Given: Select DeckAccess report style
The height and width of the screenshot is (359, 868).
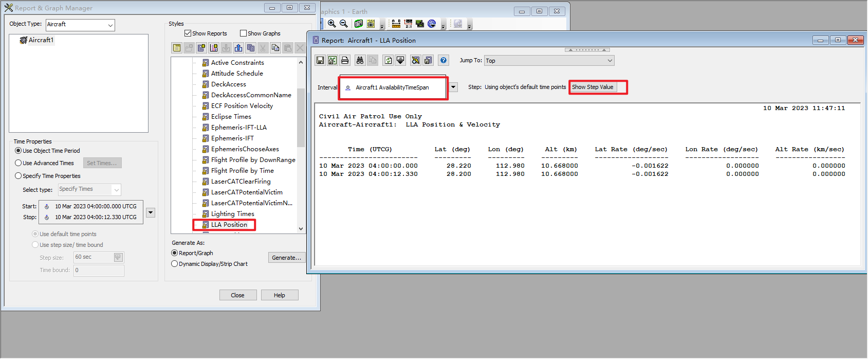Looking at the screenshot, I should [x=224, y=84].
